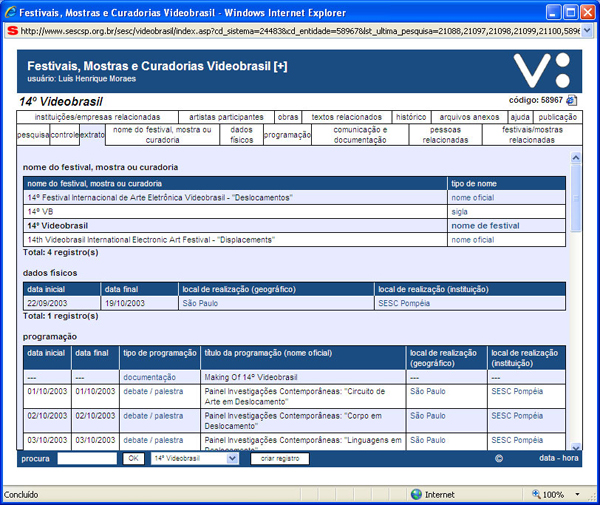Click the OK search button
600x505 pixels.
pyautogui.click(x=133, y=458)
